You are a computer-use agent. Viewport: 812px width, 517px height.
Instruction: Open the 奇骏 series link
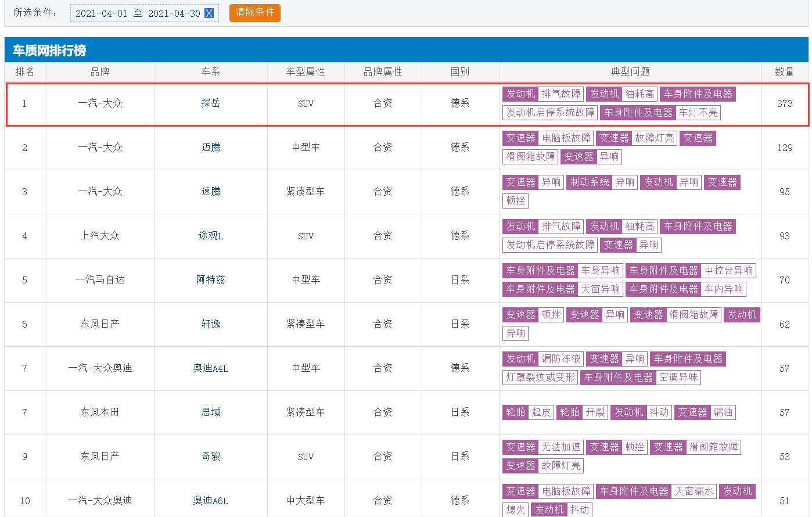211,457
